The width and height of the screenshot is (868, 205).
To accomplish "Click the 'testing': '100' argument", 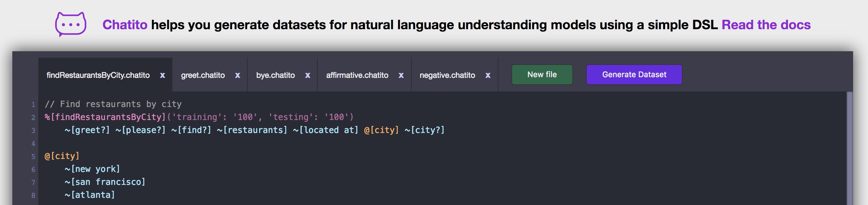I will (309, 117).
